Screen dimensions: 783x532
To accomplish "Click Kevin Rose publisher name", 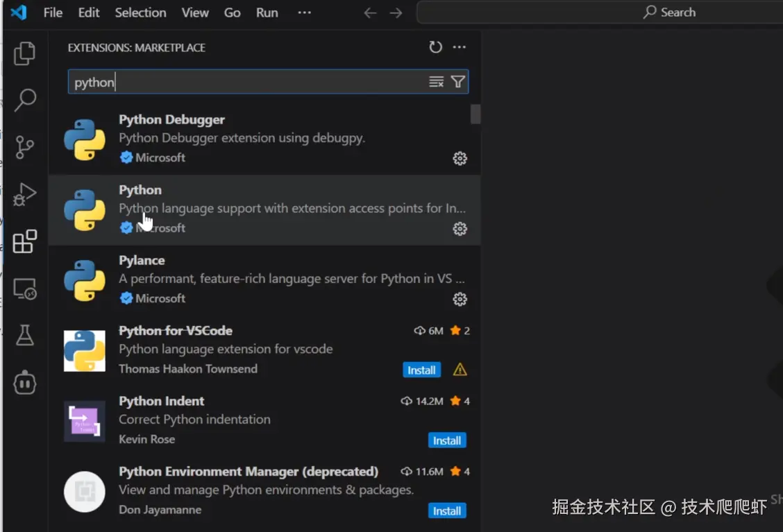I will [x=147, y=439].
